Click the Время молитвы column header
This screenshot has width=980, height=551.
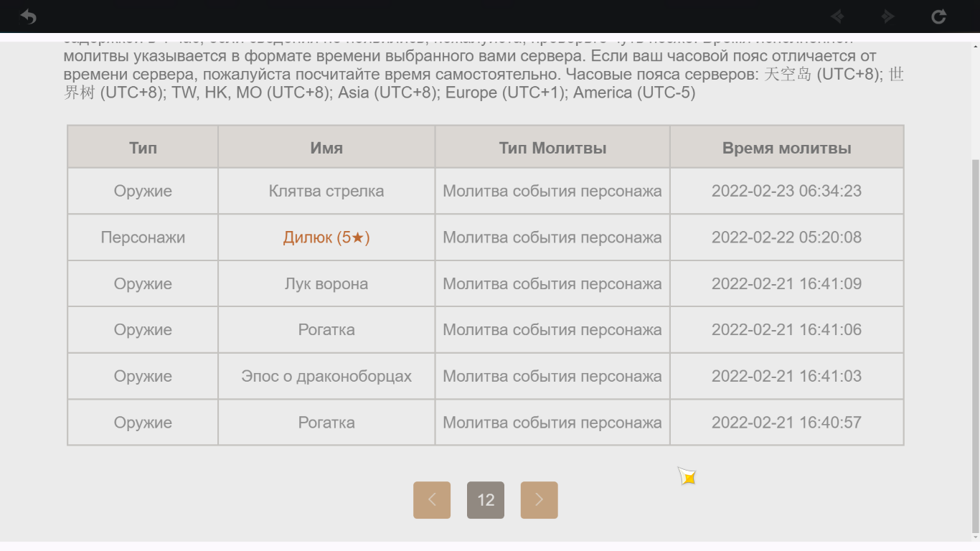click(x=786, y=149)
